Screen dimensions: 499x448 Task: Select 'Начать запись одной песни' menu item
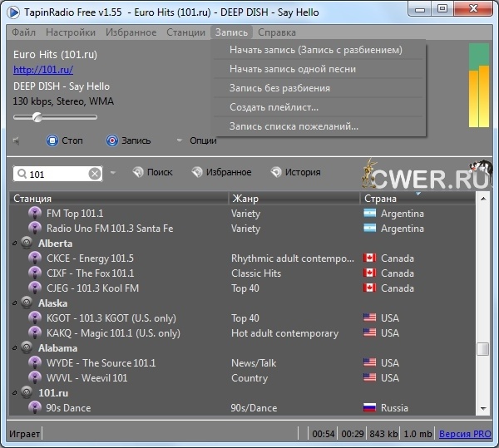coord(293,69)
